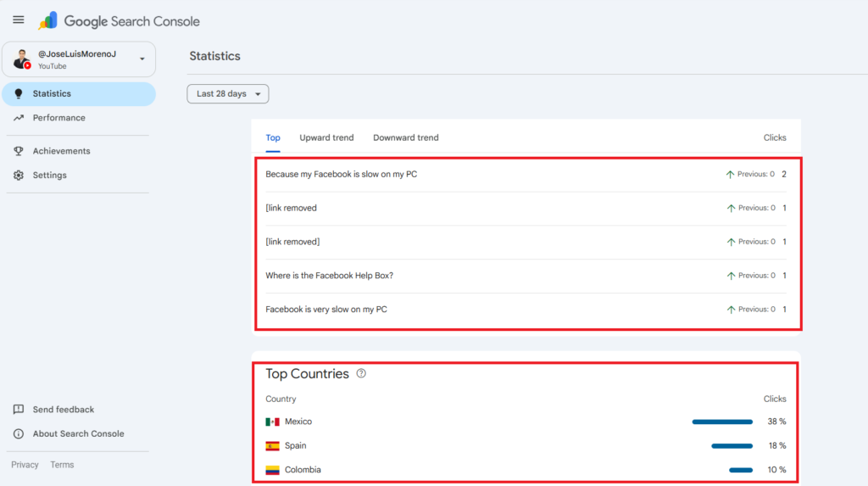
Task: Click the JoseLuisMorenoJ profile avatar
Action: pos(21,59)
